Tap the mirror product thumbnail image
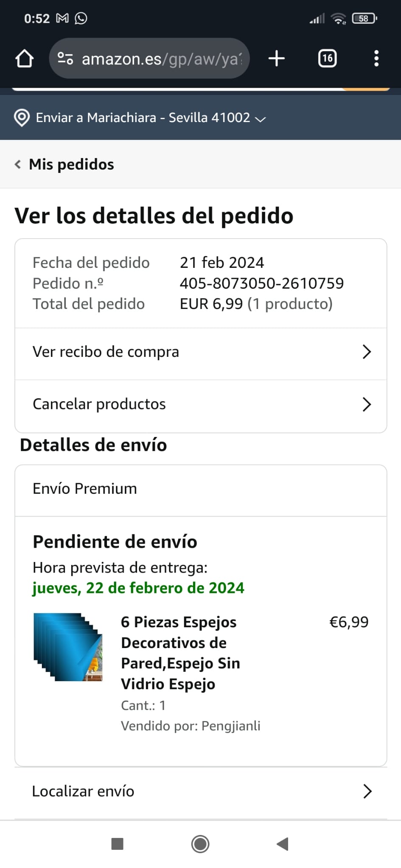 [x=68, y=647]
